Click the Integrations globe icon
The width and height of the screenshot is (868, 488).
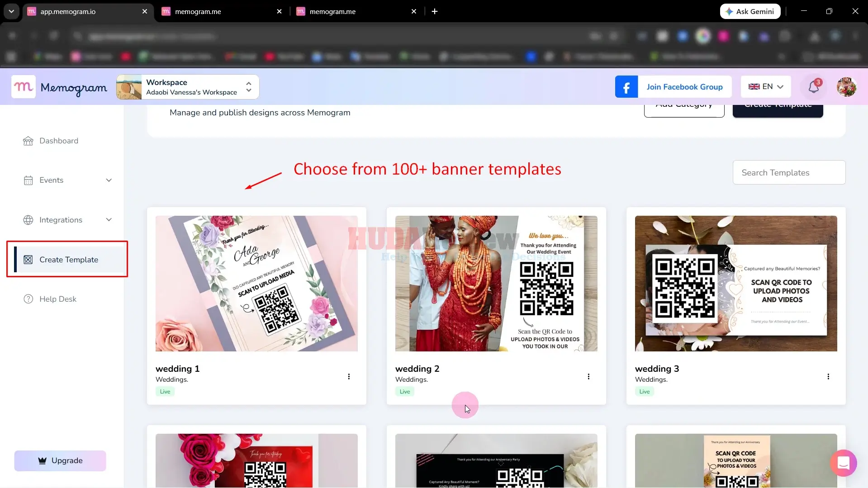coord(28,220)
